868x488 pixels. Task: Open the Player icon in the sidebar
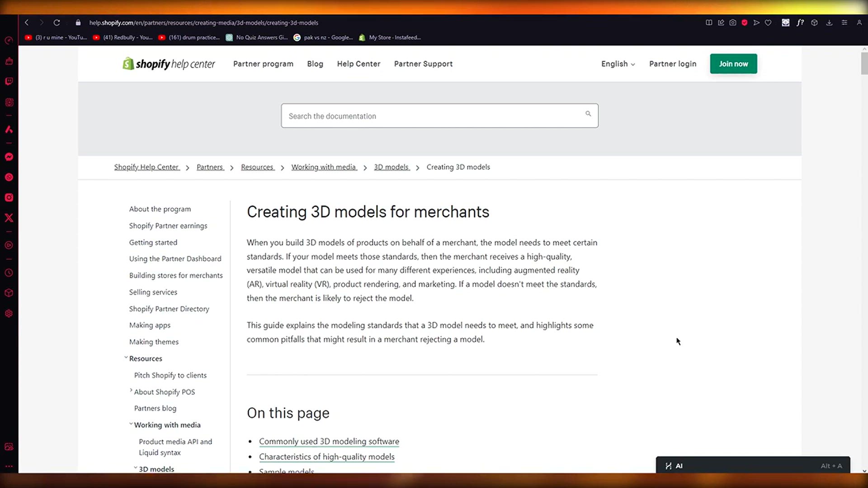tap(9, 245)
